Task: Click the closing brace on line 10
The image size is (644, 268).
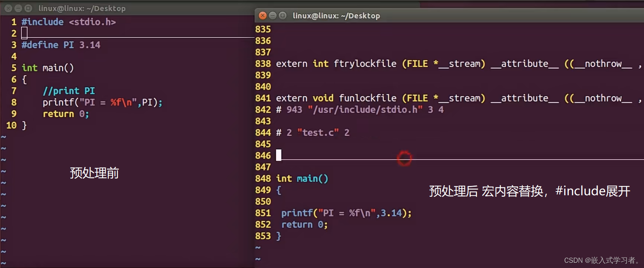Action: pos(24,125)
